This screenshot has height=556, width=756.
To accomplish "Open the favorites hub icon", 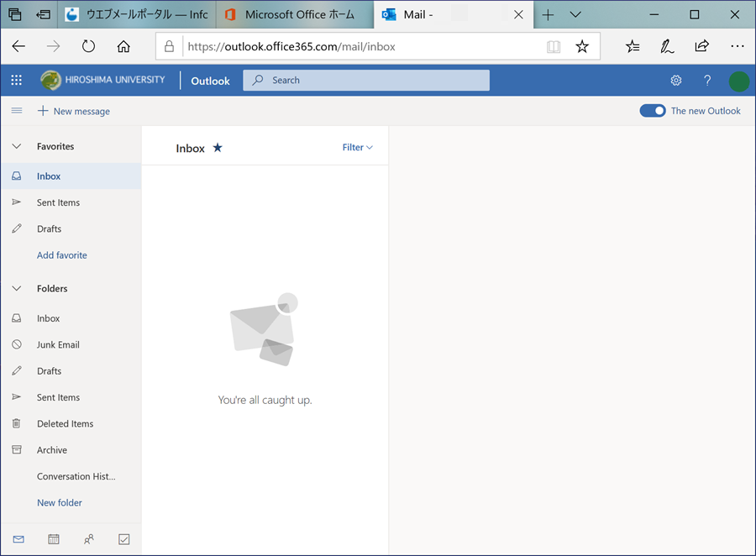I will point(633,46).
